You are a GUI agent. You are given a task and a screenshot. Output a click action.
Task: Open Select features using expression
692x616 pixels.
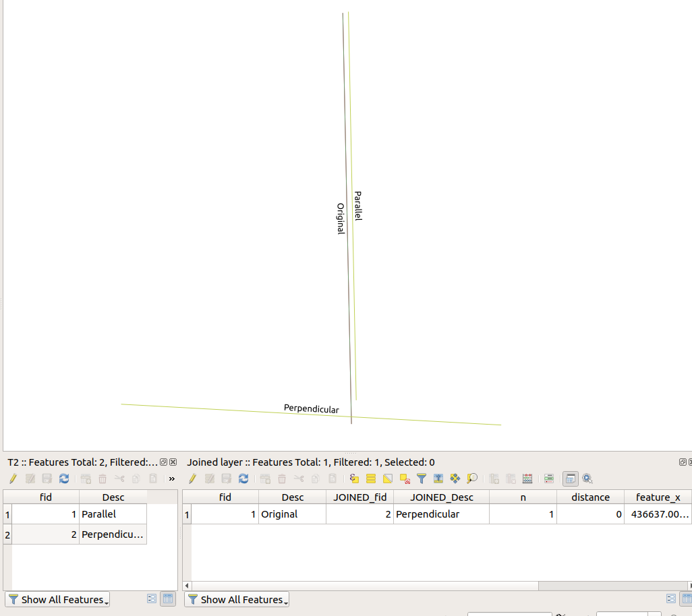354,479
